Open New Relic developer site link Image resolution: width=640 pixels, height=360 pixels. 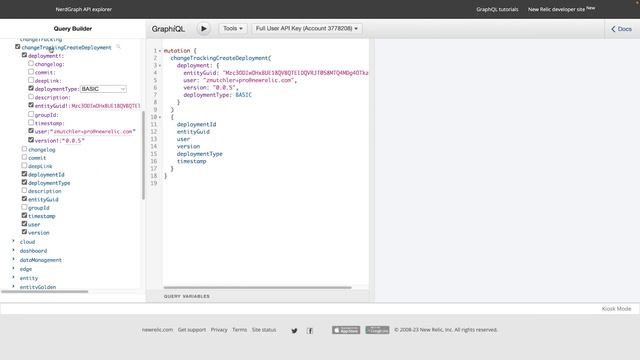coord(561,9)
